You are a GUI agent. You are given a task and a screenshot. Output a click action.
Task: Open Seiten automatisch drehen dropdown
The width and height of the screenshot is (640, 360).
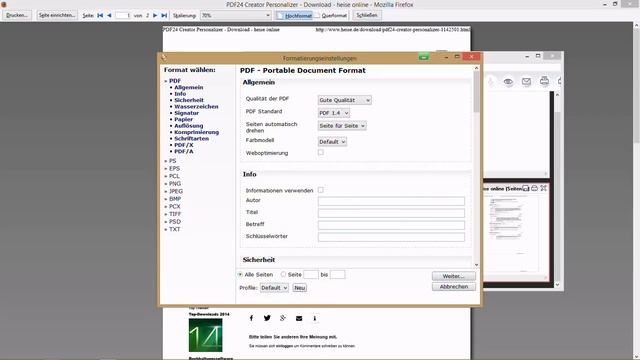342,126
